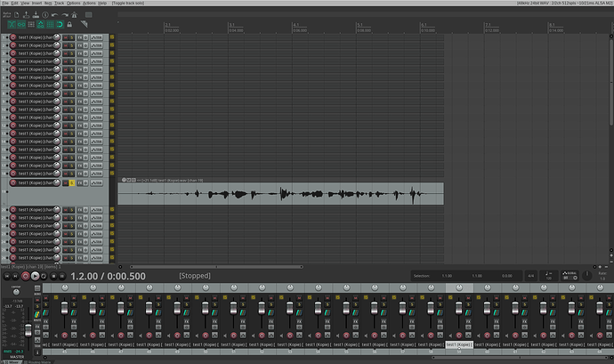This screenshot has width=614, height=364.
Task: Open the GLOBAL automation override dropdown
Action: pos(570,276)
